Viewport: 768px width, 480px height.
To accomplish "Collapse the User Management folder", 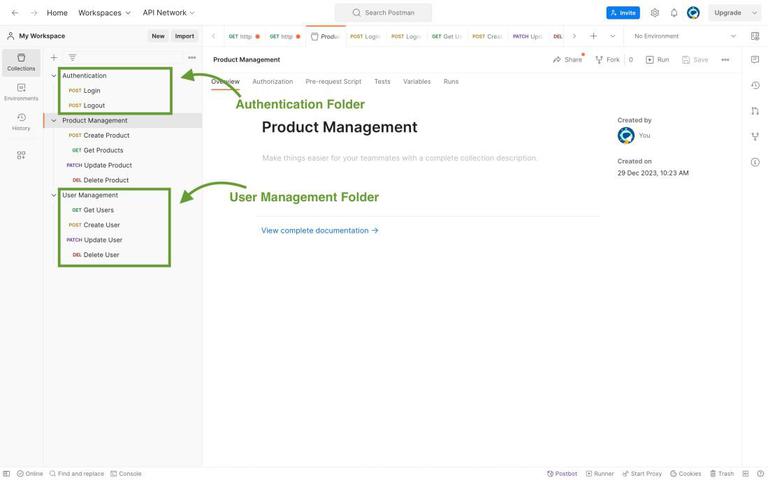I will 54,195.
